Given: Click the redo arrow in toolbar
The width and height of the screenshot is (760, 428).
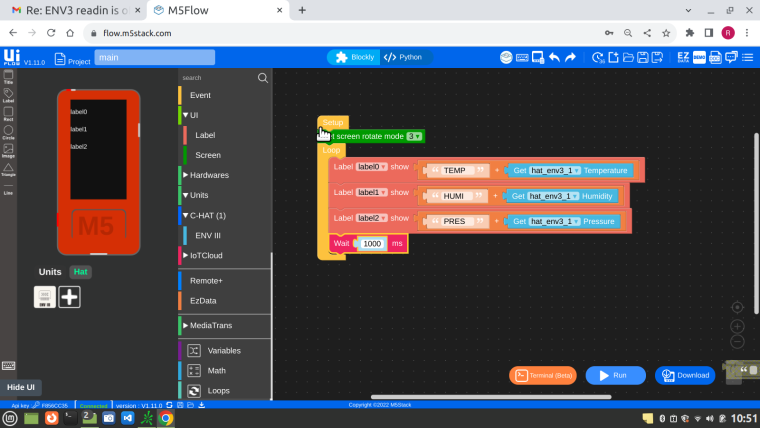Looking at the screenshot, I should click(x=570, y=57).
